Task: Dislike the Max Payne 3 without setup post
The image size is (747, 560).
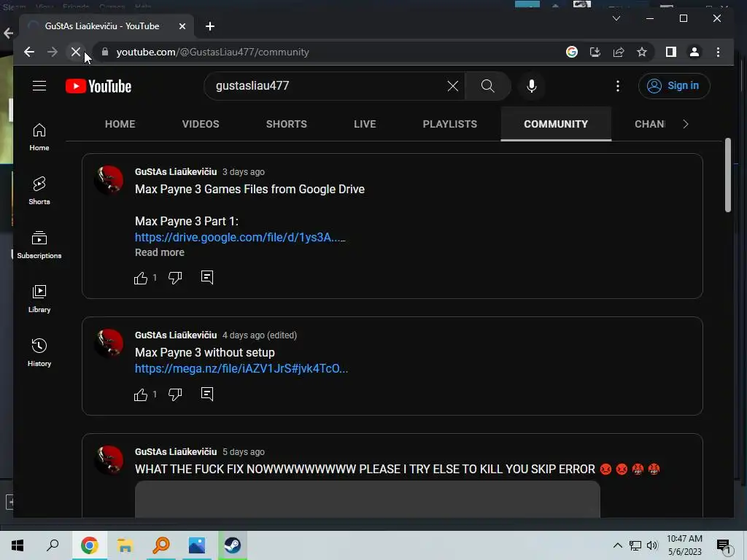Action: (x=175, y=394)
